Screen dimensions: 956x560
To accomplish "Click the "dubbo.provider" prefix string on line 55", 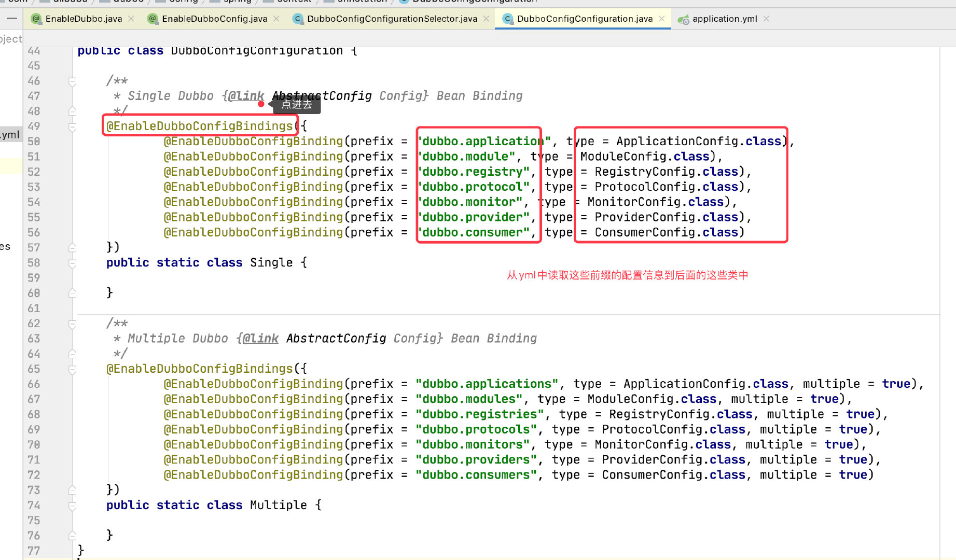I will (x=473, y=217).
